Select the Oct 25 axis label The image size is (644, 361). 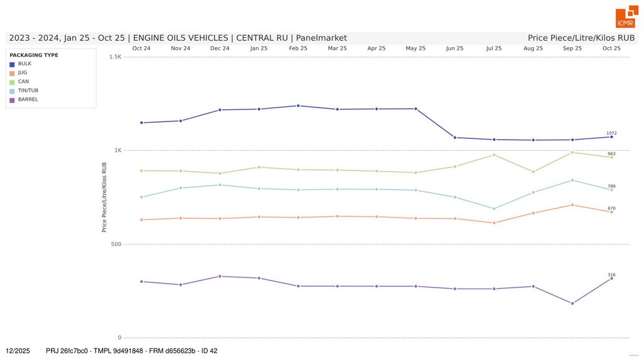click(611, 48)
